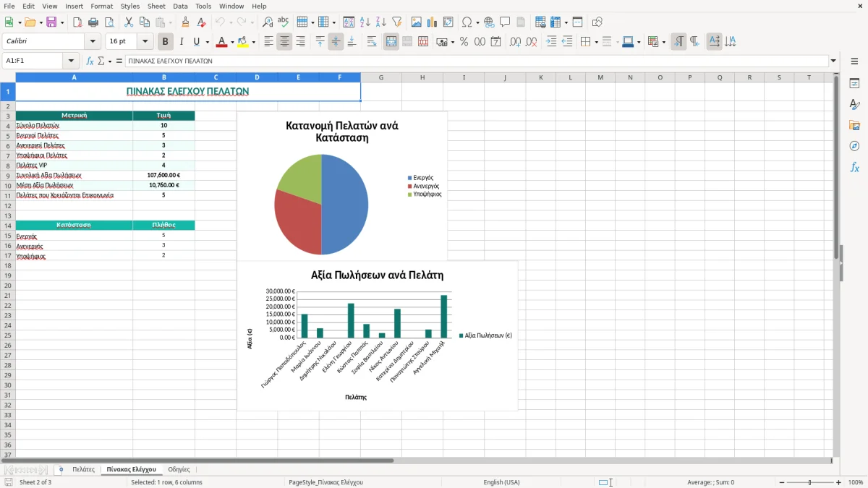
Task: Open the font size dropdown list
Action: point(145,42)
